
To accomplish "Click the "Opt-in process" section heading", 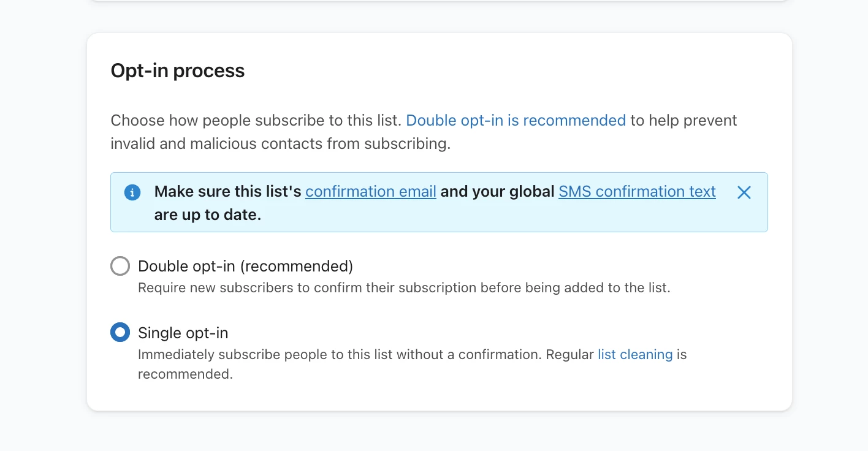I will pos(178,71).
